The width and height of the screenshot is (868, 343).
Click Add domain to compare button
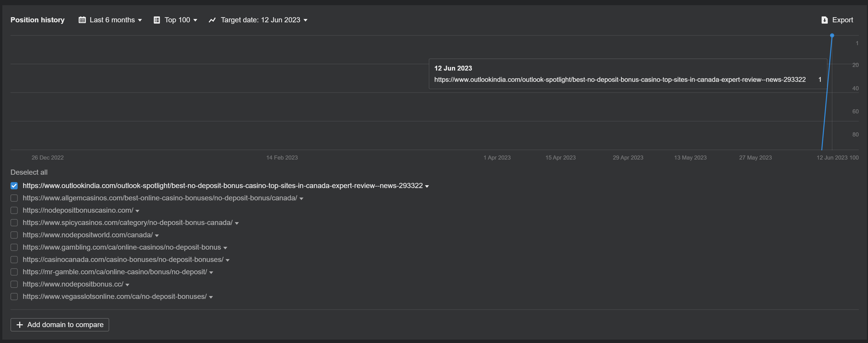click(x=60, y=325)
